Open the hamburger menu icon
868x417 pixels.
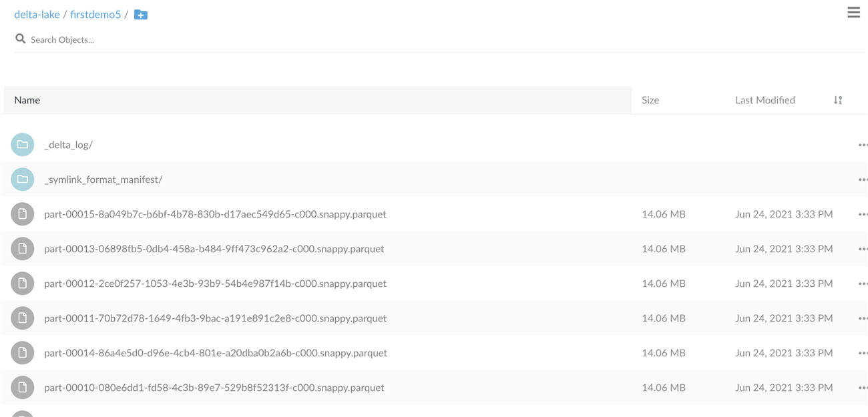pyautogui.click(x=853, y=12)
